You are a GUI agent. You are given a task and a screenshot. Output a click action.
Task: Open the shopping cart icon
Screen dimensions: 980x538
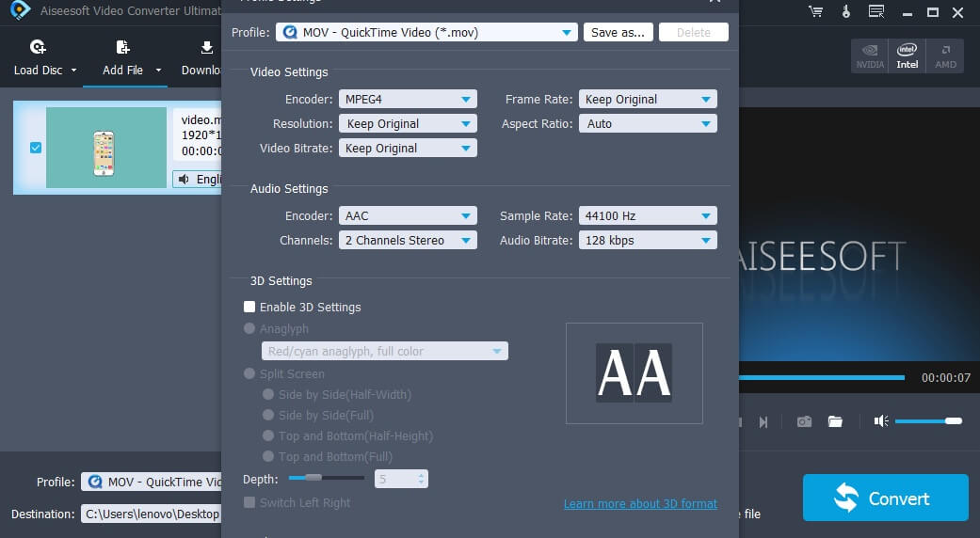tap(815, 11)
